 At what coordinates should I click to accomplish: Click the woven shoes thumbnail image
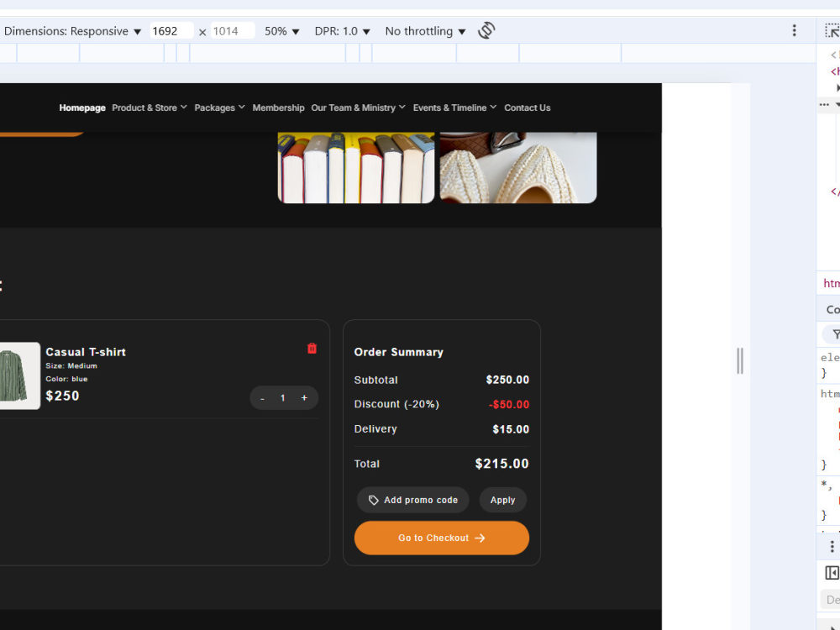click(518, 168)
